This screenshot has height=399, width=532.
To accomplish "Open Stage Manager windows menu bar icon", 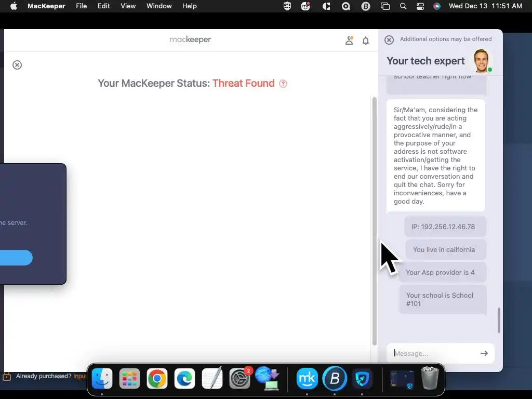I will [x=385, y=6].
